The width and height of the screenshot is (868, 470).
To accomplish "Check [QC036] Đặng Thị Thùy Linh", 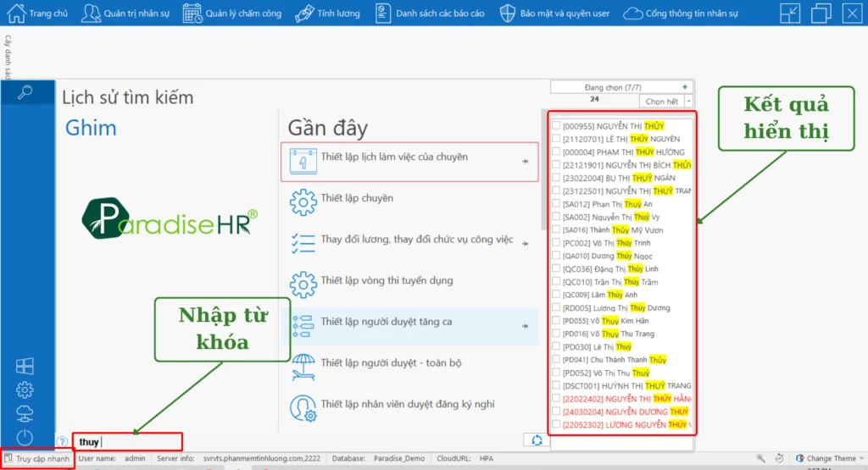I will pyautogui.click(x=556, y=268).
